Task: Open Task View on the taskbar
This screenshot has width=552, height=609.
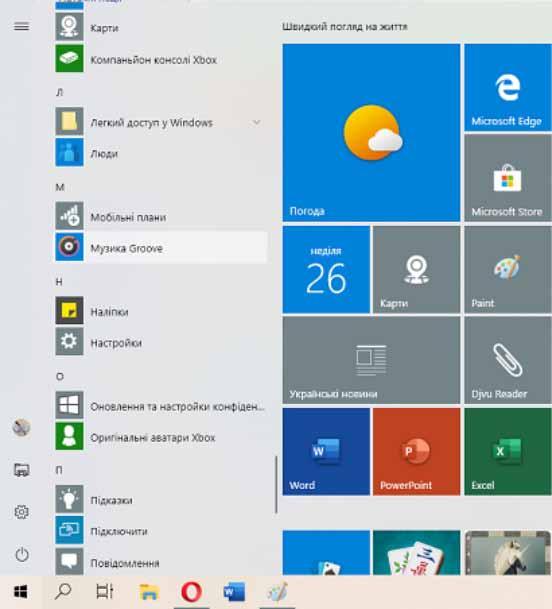Action: point(105,592)
